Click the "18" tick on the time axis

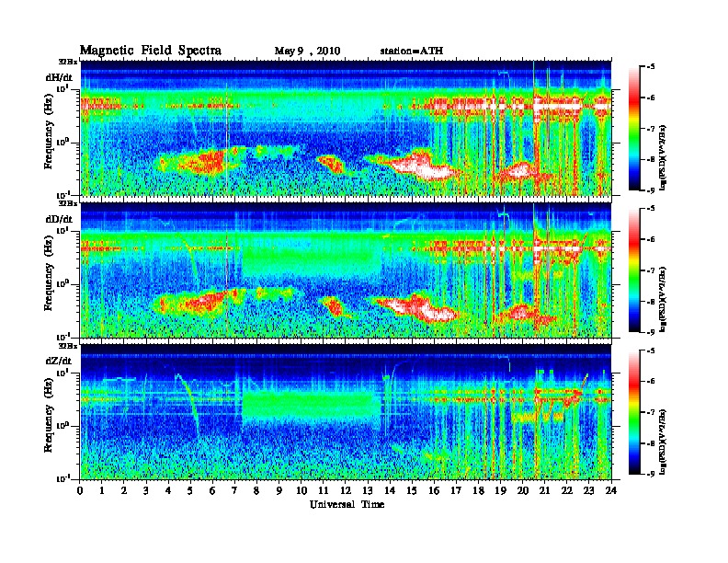point(478,490)
